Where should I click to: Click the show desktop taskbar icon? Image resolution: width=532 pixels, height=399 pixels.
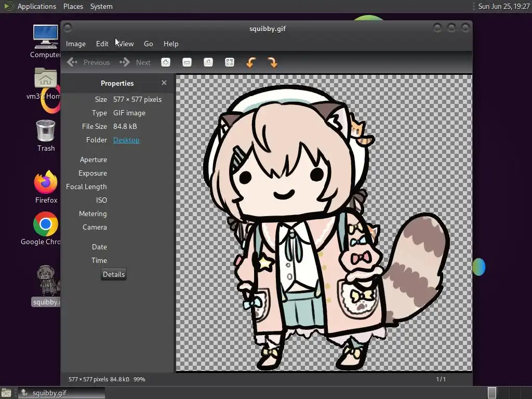(6, 393)
